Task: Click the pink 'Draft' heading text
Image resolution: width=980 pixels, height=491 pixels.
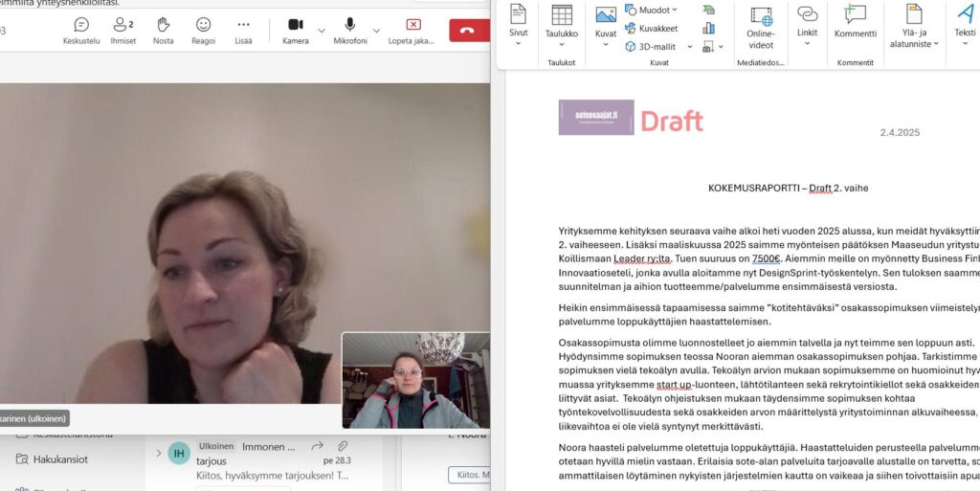Action: click(672, 122)
